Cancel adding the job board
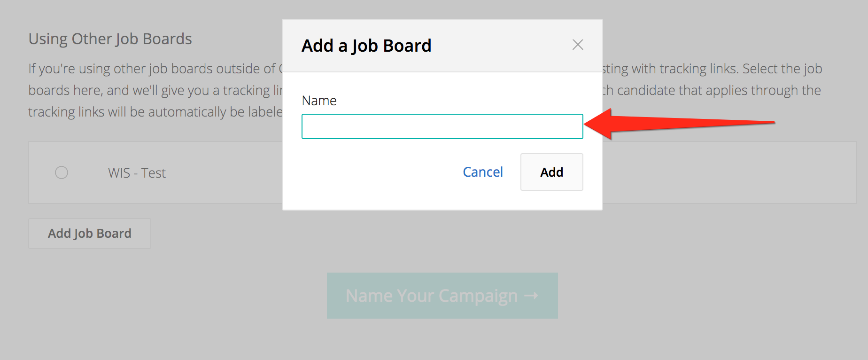 [x=482, y=172]
